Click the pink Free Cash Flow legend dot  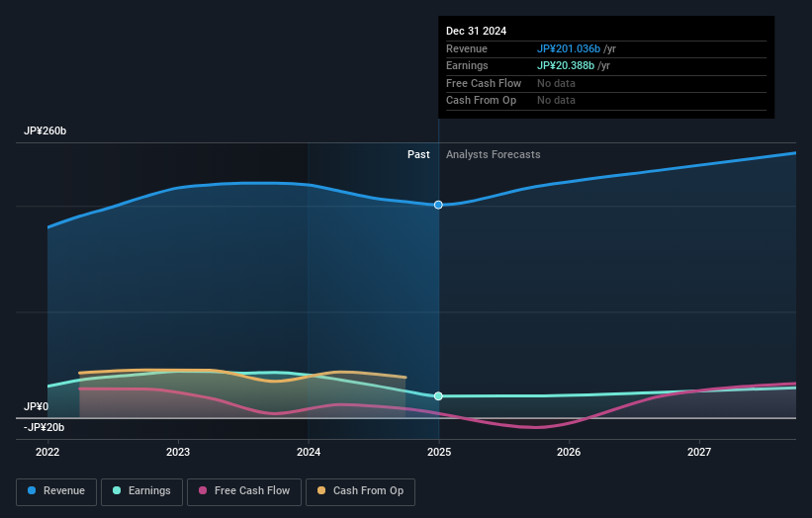click(203, 490)
